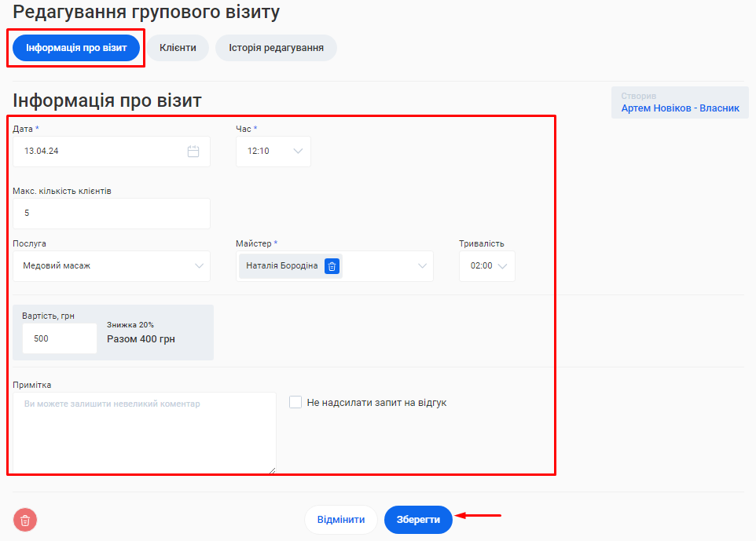Click inside the Примітка comment text area
The image size is (756, 541).
144,432
